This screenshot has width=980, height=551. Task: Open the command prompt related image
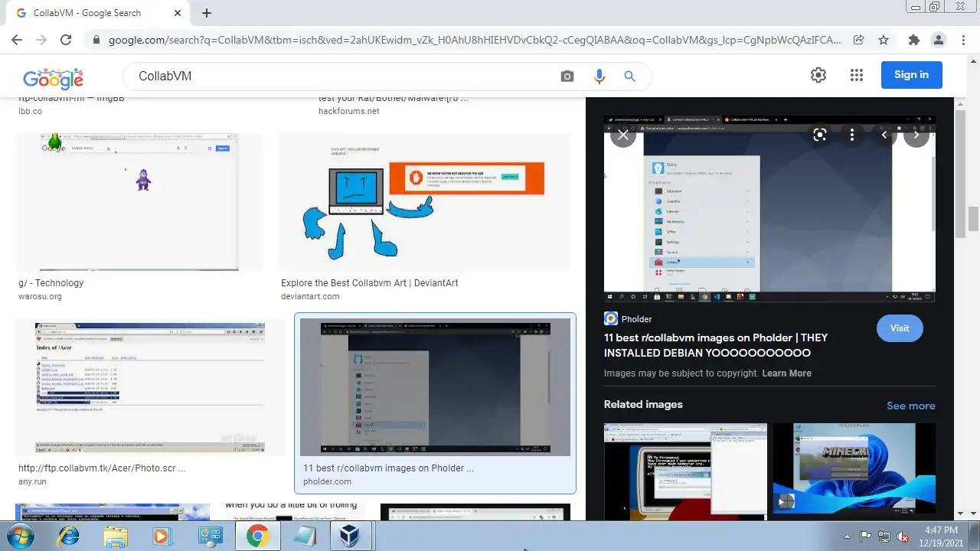[685, 471]
